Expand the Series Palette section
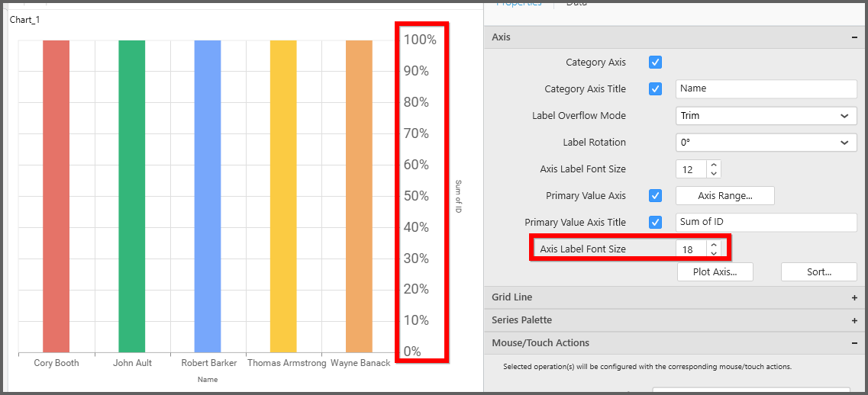Viewport: 868px width, 395px height. 854,320
